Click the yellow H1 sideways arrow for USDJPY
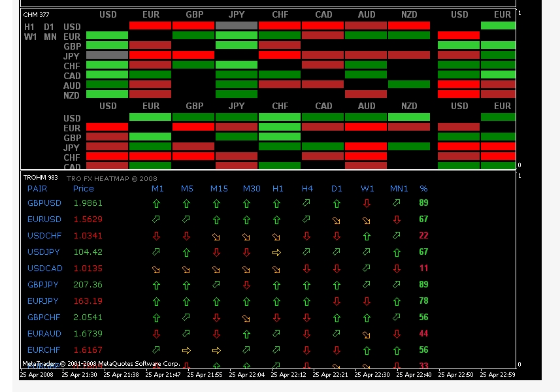Screen dimensions: 560x392 [276, 252]
